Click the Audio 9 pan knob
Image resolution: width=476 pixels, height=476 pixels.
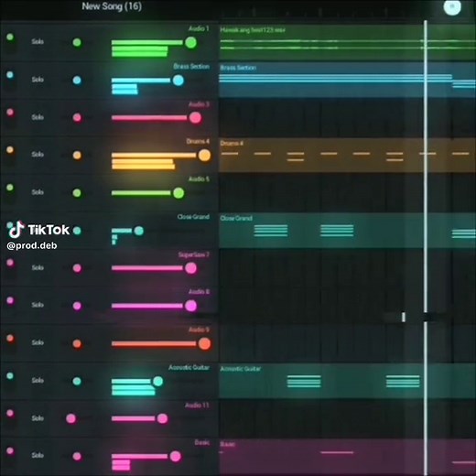click(x=77, y=343)
